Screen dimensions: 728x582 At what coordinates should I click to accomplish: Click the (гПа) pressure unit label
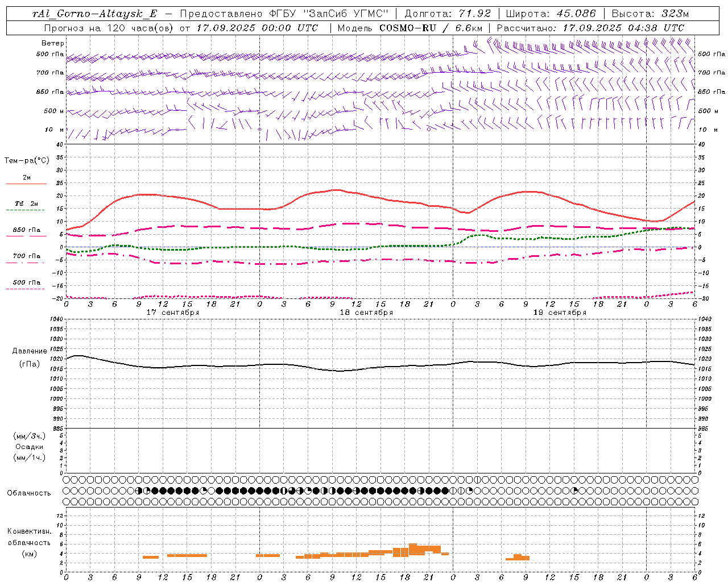tap(30, 364)
